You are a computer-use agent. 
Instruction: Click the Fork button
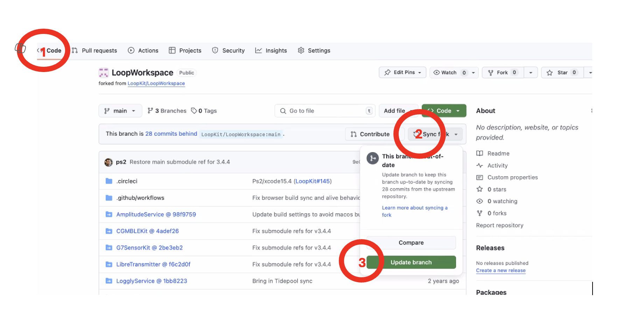[x=503, y=72]
